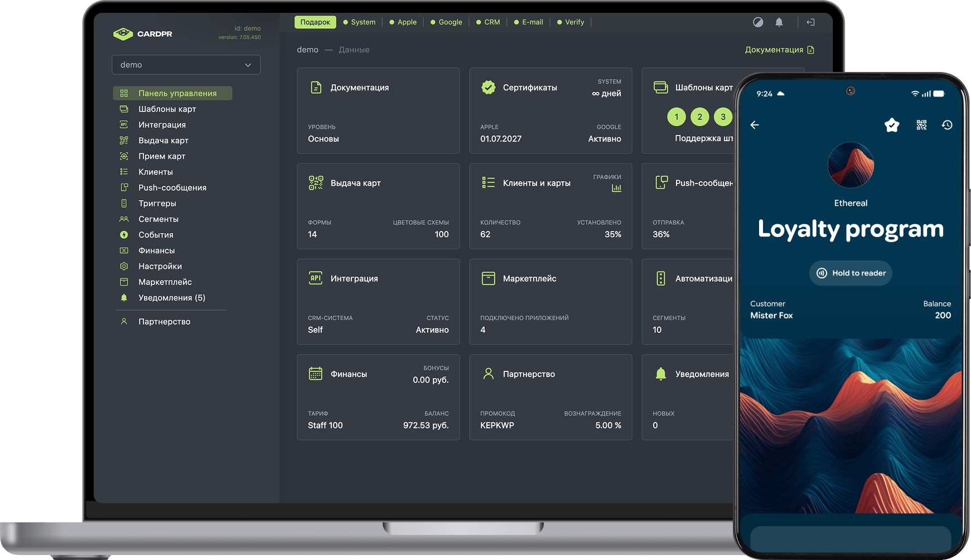Click the Прием карт scan icon in sidebar
Screen dimensions: 971x560
pyautogui.click(x=124, y=156)
